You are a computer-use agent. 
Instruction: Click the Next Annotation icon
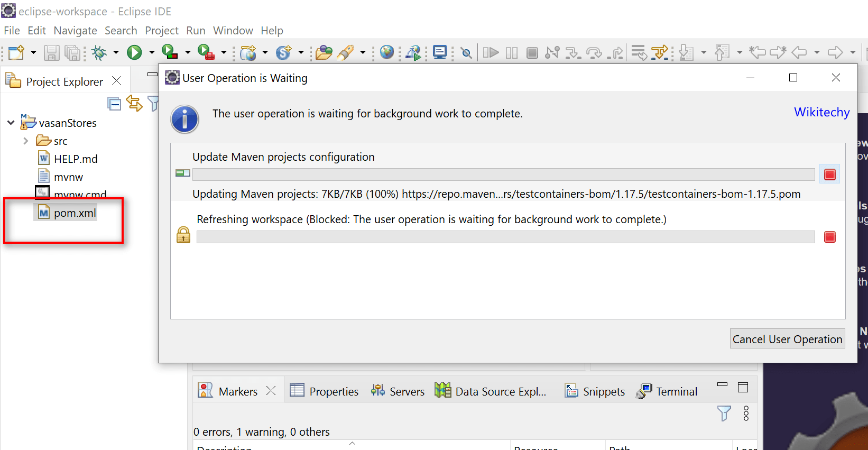[686, 52]
